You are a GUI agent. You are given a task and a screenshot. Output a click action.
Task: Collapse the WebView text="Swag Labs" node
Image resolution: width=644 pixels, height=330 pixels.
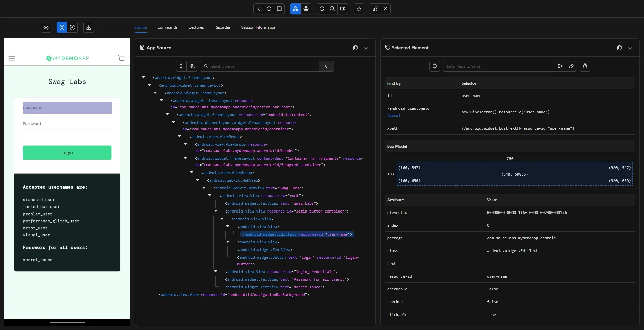[204, 188]
